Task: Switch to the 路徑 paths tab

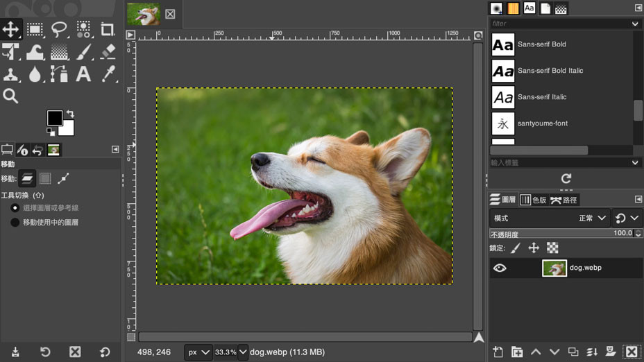Action: [x=563, y=200]
